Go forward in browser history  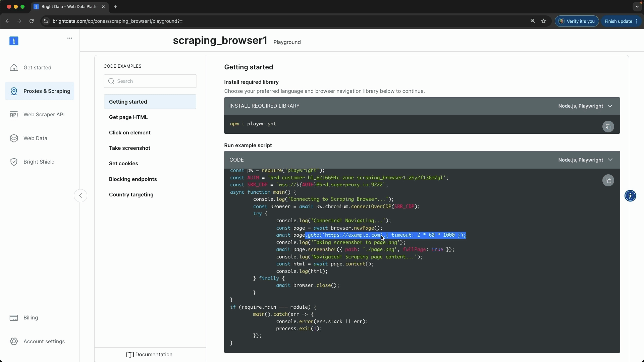pos(19,21)
